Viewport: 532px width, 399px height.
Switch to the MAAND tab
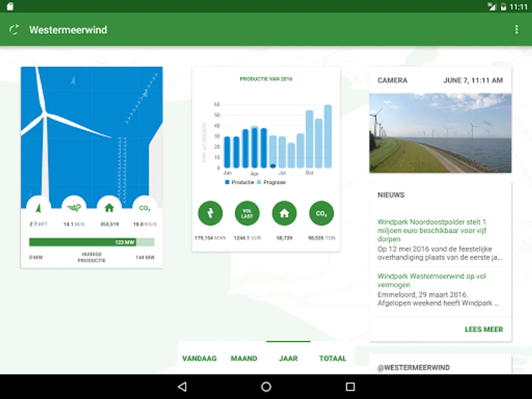pos(244,358)
